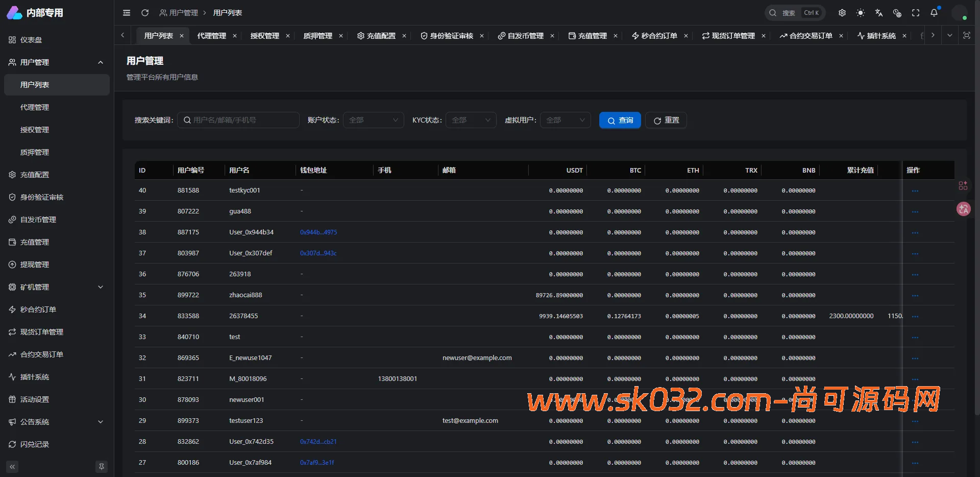Click the pink AI translate floating button
Viewport: 980px width, 477px height.
click(963, 209)
